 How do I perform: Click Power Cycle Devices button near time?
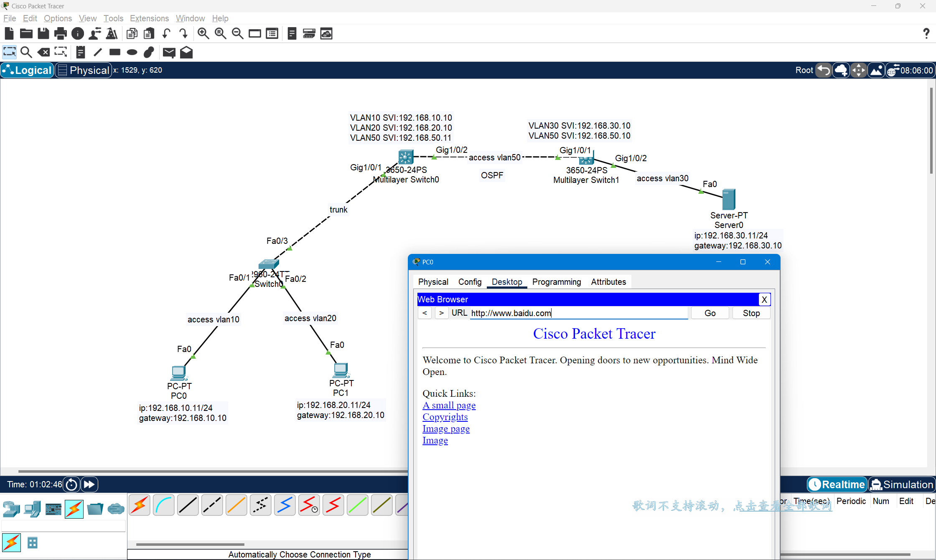71,484
